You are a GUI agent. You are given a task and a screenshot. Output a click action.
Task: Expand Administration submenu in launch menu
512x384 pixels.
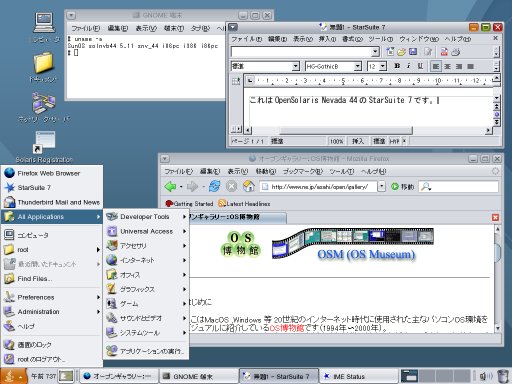[52, 312]
